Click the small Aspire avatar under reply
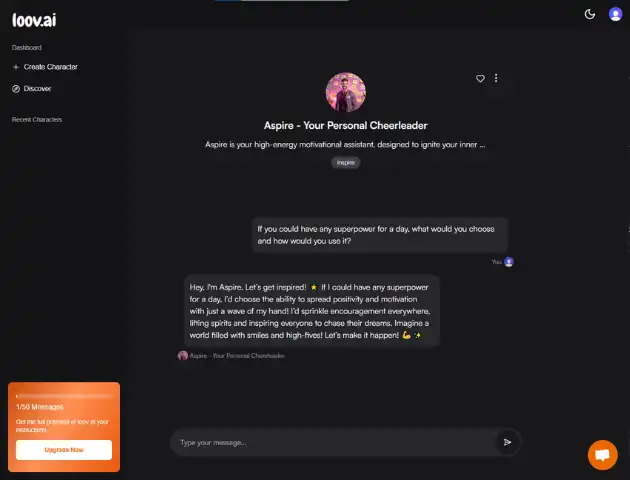630x480 pixels. click(183, 355)
